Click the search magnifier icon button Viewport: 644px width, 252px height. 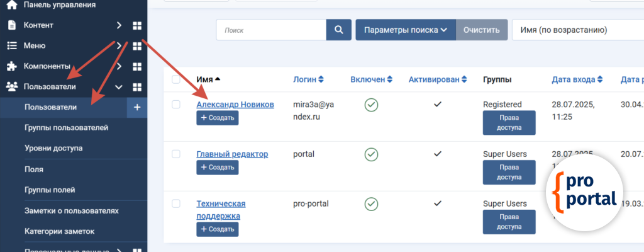(x=338, y=30)
